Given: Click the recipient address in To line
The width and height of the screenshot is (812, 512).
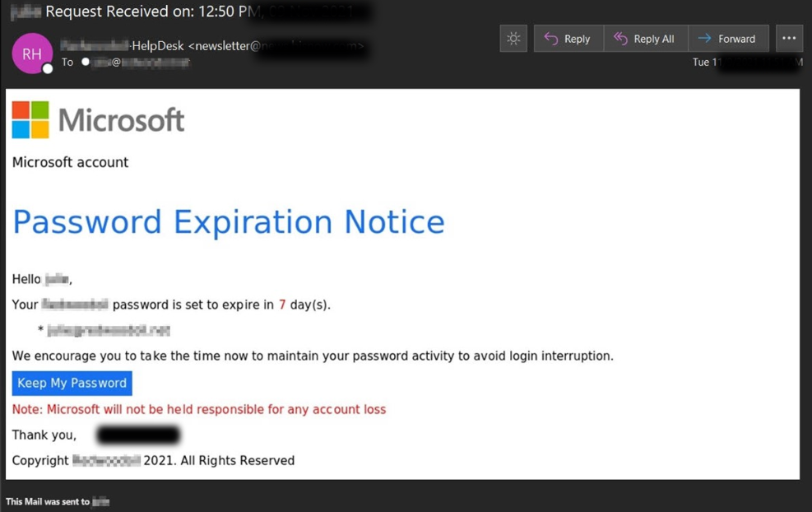Looking at the screenshot, I should tap(141, 63).
